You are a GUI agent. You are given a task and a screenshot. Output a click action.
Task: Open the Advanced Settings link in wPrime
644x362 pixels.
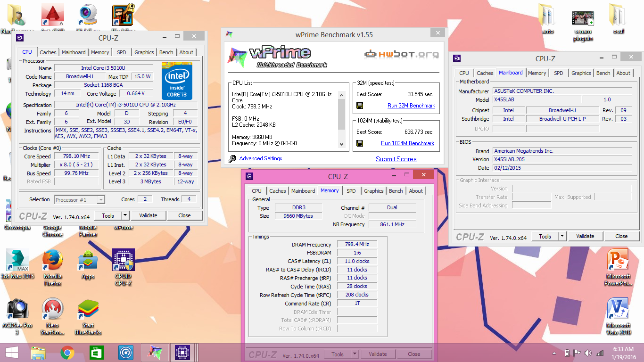tap(261, 158)
